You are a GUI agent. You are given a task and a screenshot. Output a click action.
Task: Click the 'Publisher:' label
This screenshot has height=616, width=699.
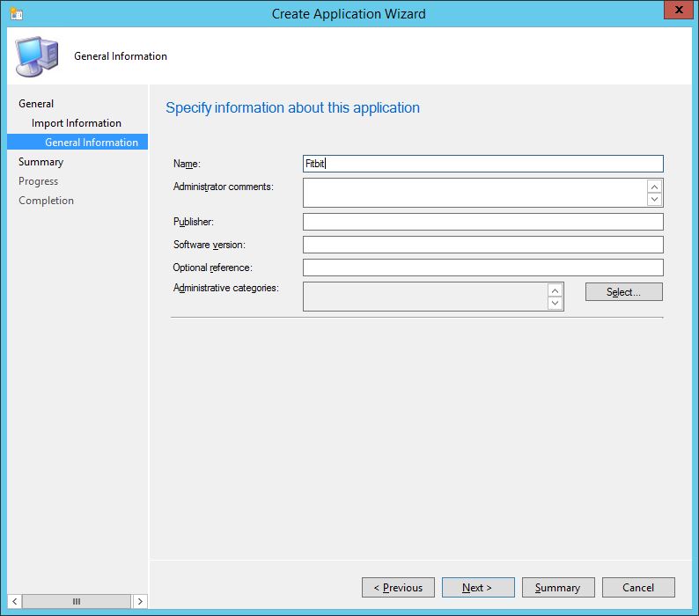[x=194, y=222]
